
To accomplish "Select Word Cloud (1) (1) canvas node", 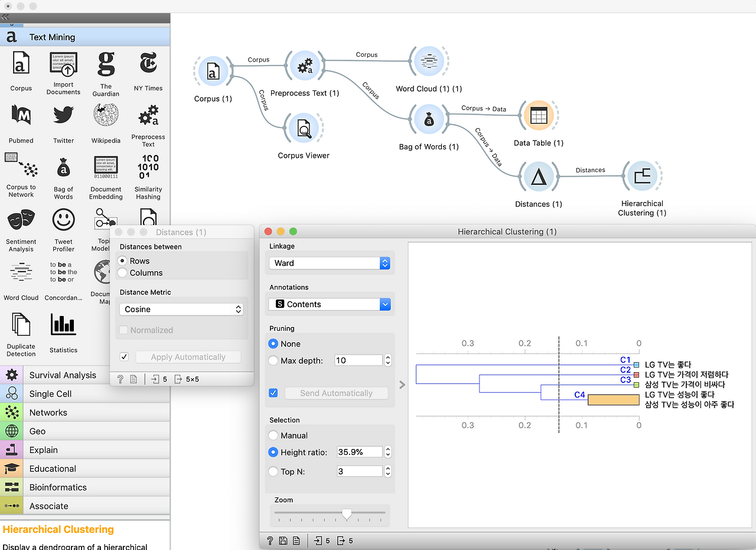I will (x=429, y=61).
